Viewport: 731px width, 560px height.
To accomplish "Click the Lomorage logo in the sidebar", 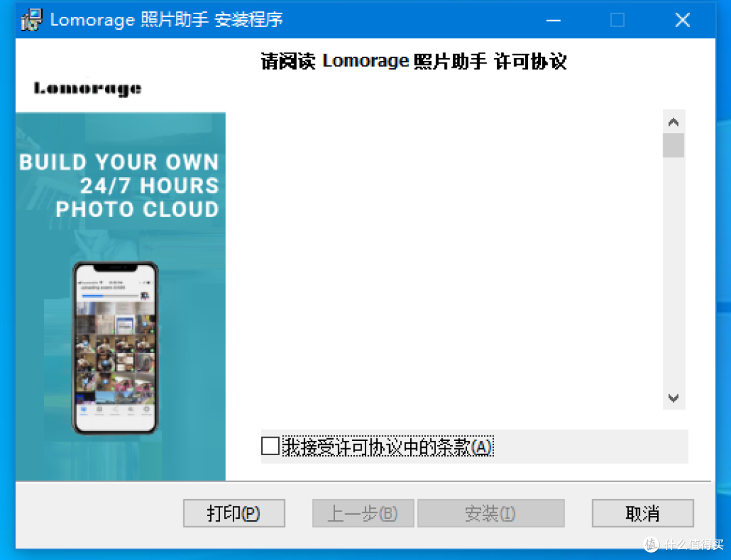I will click(87, 88).
